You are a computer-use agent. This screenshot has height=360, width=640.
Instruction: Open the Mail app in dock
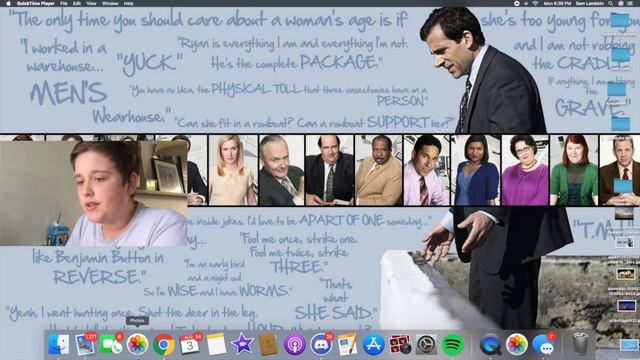(85, 345)
